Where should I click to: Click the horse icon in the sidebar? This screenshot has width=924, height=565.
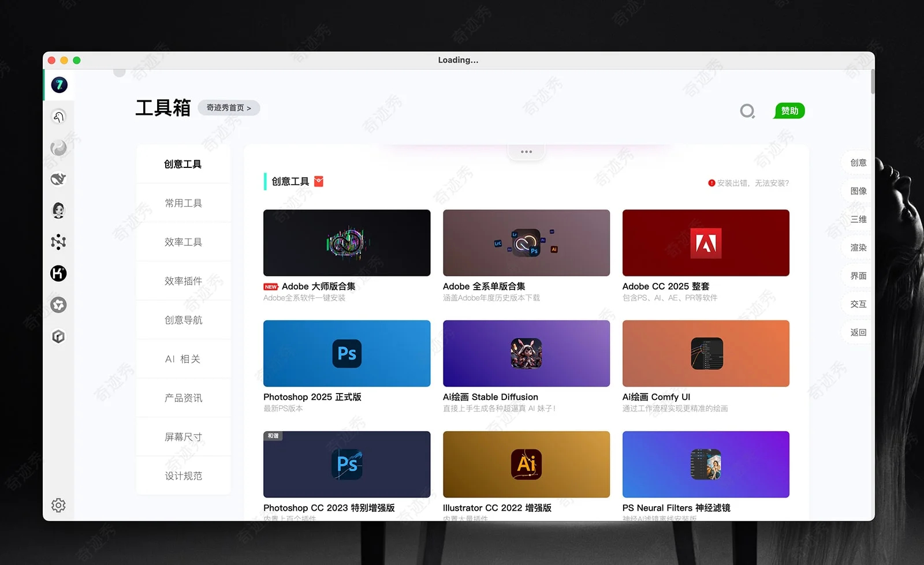pyautogui.click(x=58, y=117)
